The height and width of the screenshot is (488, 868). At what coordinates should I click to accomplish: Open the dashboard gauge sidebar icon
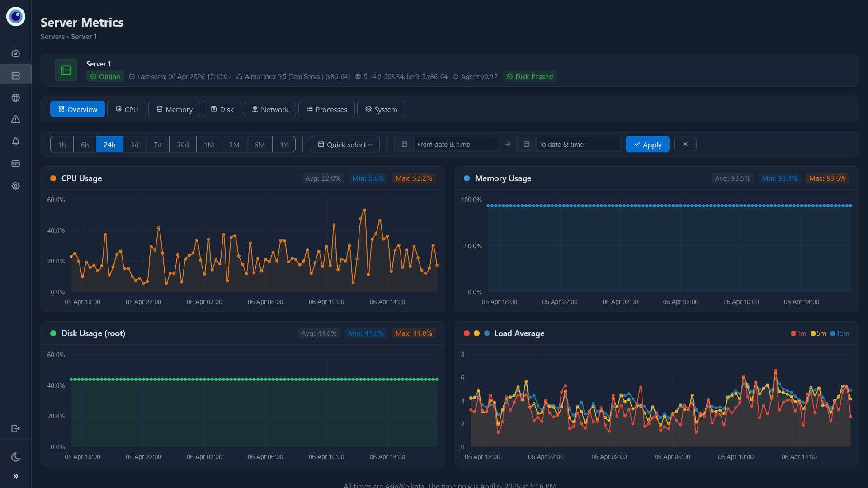point(16,54)
